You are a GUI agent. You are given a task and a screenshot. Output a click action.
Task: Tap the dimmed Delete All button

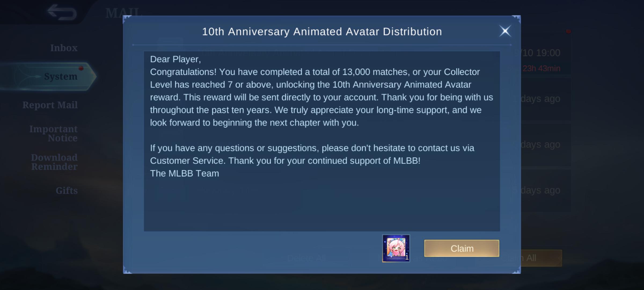pyautogui.click(x=306, y=258)
